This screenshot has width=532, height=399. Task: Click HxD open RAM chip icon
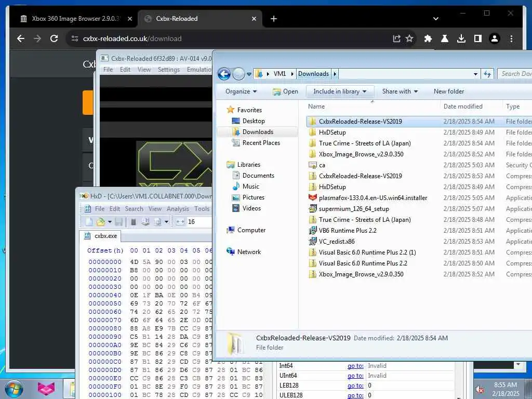tap(134, 222)
